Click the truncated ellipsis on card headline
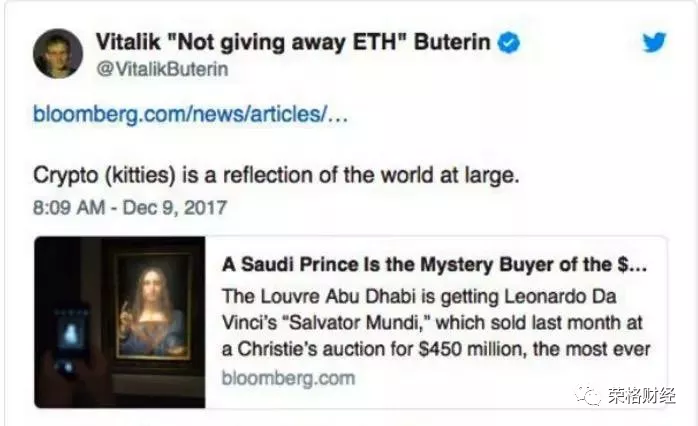The width and height of the screenshot is (698, 426). tap(638, 265)
